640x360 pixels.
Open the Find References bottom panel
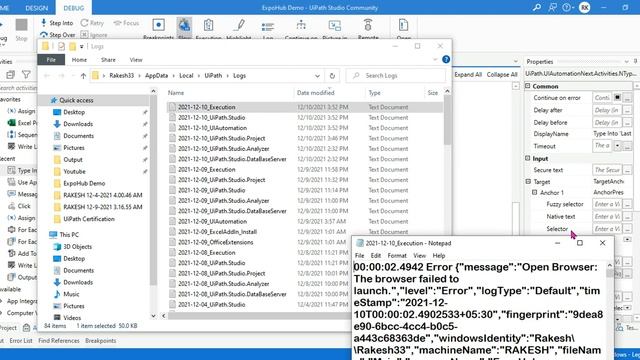(59, 340)
